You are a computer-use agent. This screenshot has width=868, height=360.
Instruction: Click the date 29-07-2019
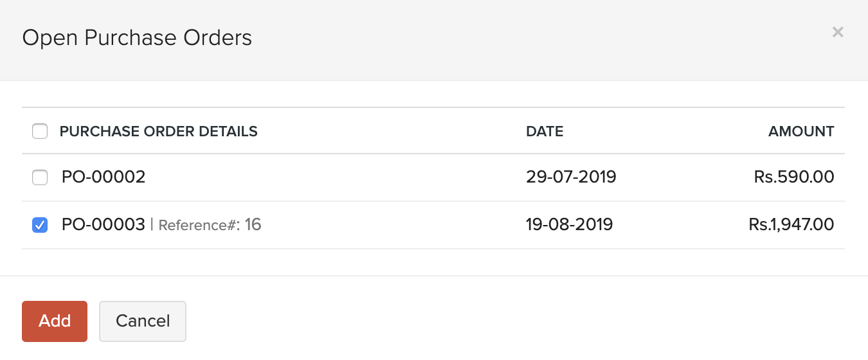click(571, 177)
